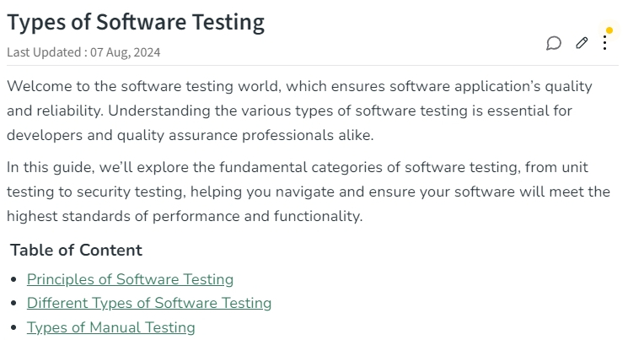This screenshot has width=644, height=340.
Task: Click the bullet before Different Types link
Action: (x=14, y=304)
